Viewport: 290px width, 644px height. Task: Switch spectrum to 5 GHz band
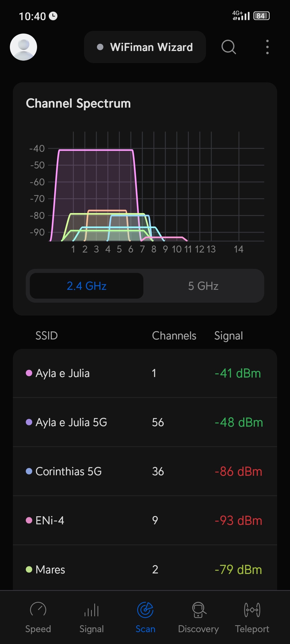tap(203, 286)
